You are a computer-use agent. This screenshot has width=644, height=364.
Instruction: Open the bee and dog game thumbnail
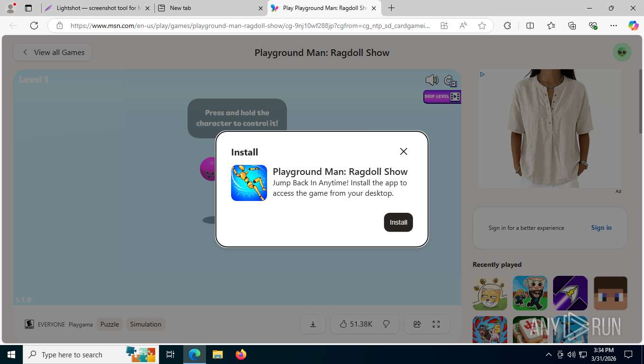tap(490, 293)
